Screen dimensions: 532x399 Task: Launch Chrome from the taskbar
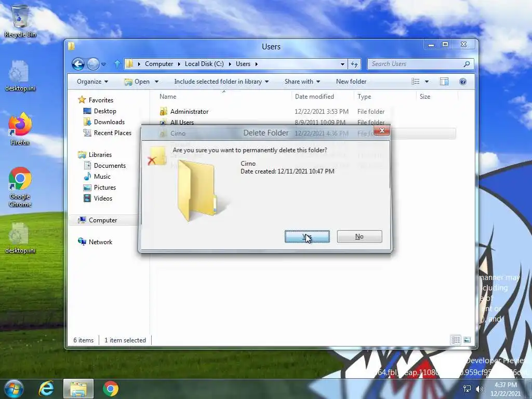(110, 389)
